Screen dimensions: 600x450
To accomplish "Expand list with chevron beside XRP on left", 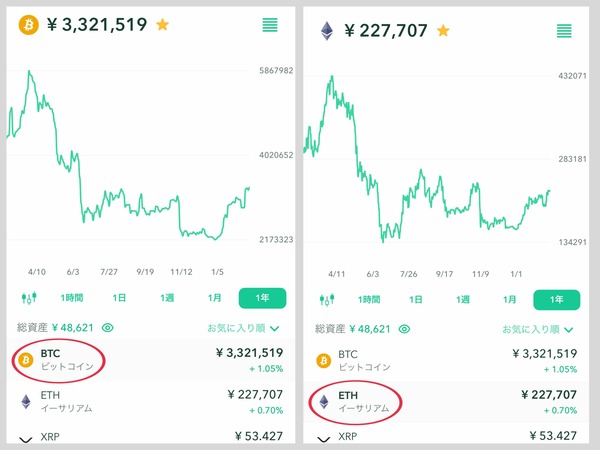I will click(x=26, y=439).
